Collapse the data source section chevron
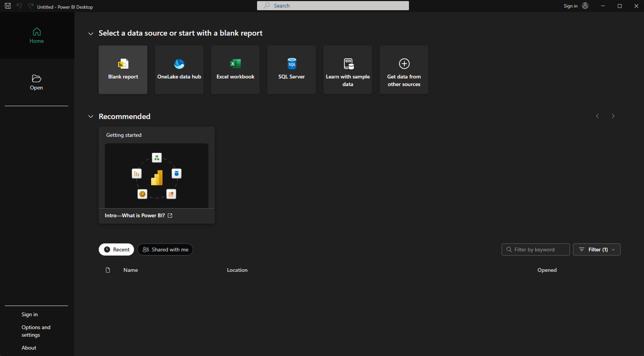This screenshot has height=356, width=644. [x=91, y=34]
